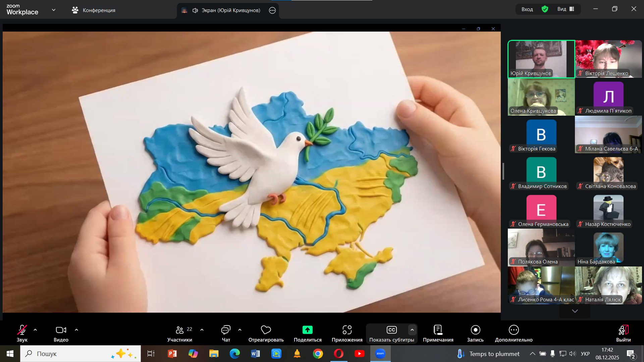Open Notes (Примечания) icon
Viewport: 644px width, 362px height.
(x=438, y=330)
